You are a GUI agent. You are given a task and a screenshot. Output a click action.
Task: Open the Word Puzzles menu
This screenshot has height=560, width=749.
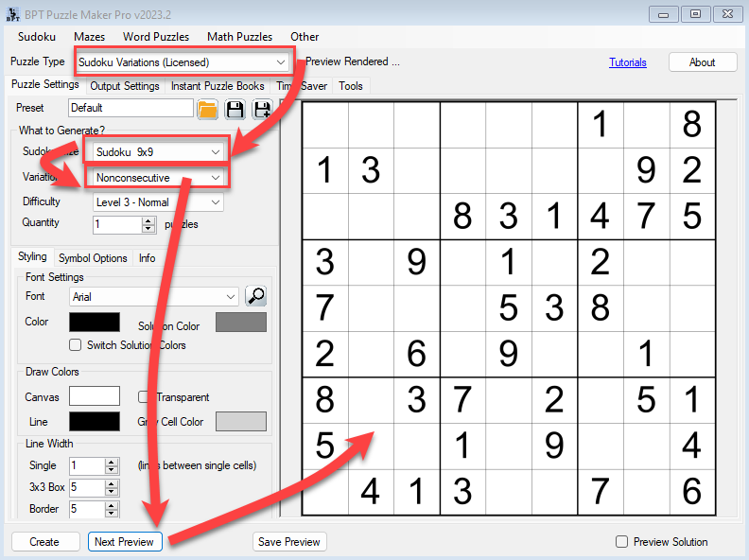(156, 37)
